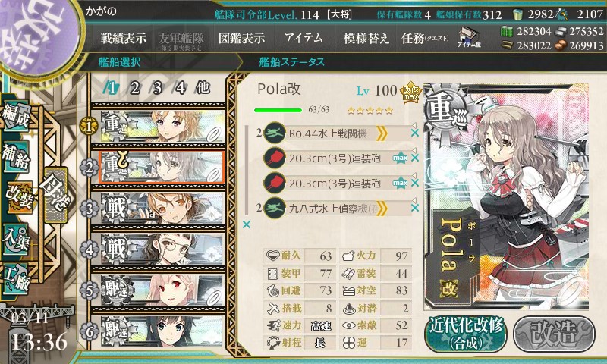The height and width of the screenshot is (364, 607).
Task: Switch to the 他 other ships tab
Action: tap(203, 88)
